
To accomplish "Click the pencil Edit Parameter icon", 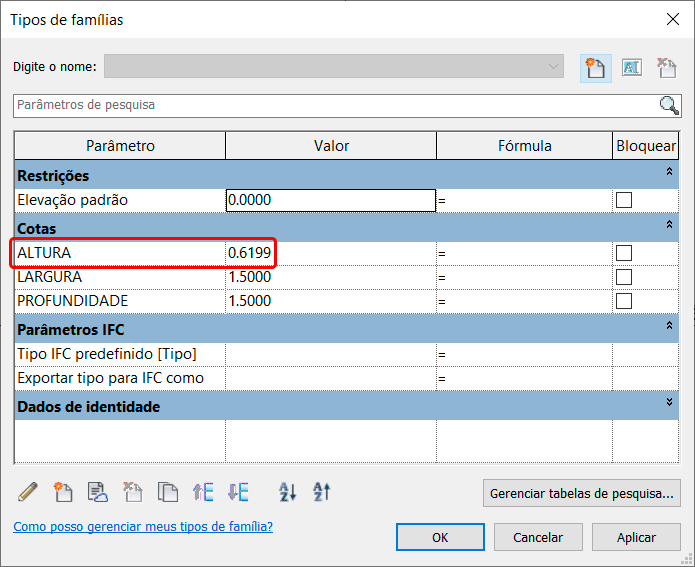I will 28,491.
